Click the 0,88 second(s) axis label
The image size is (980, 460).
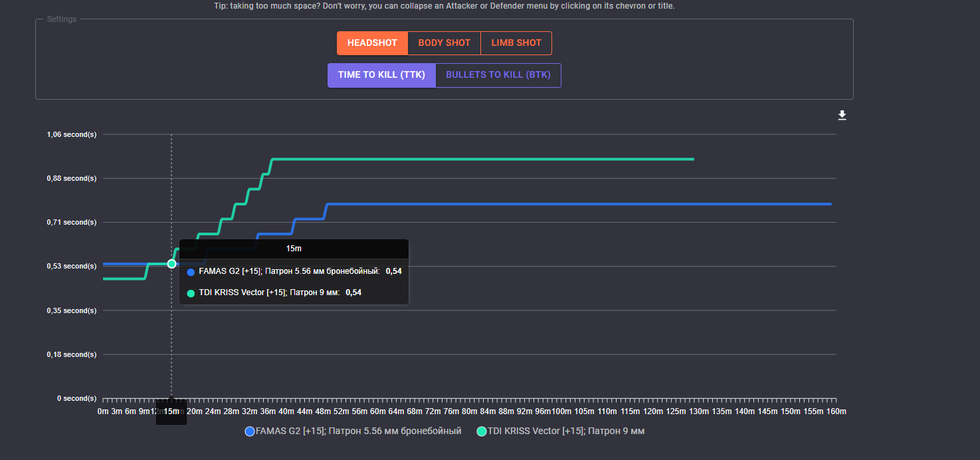pyautogui.click(x=72, y=178)
